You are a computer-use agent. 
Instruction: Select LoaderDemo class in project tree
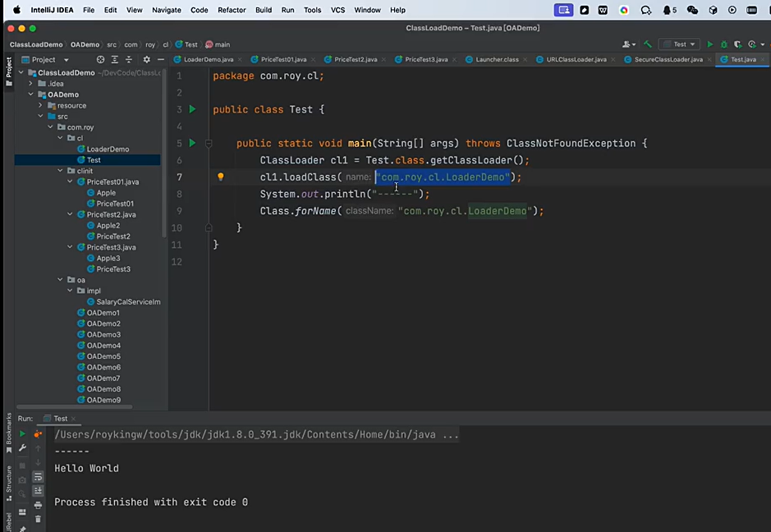pos(108,149)
